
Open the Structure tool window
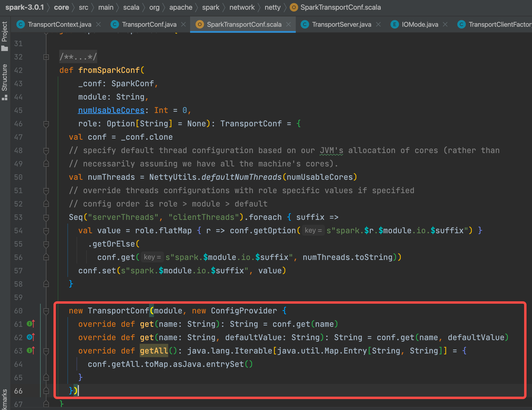click(5, 82)
